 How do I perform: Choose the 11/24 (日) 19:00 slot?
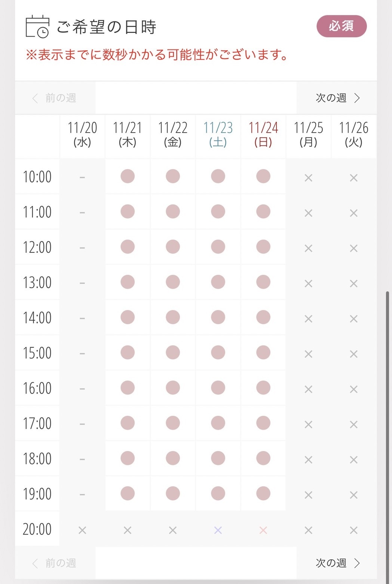point(263,493)
